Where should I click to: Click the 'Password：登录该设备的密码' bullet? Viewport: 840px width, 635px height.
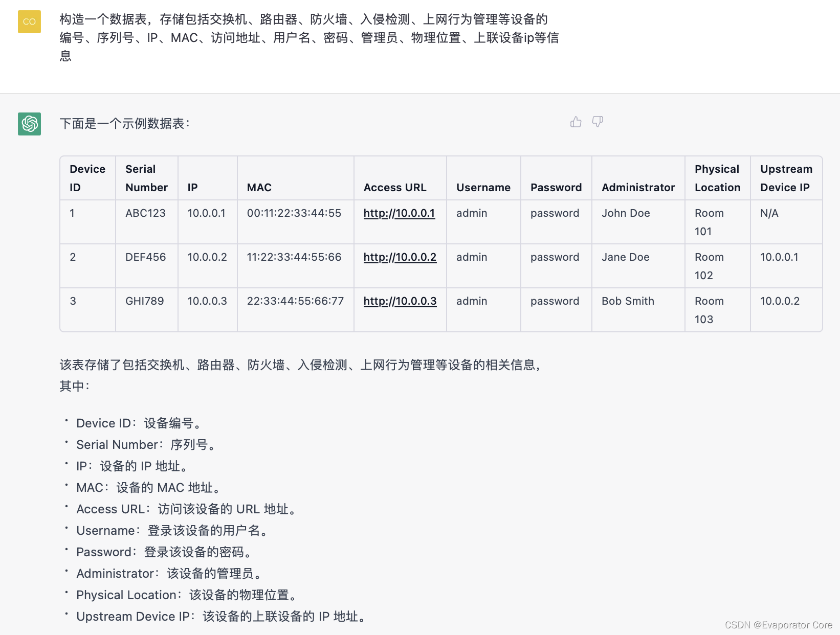pos(164,552)
